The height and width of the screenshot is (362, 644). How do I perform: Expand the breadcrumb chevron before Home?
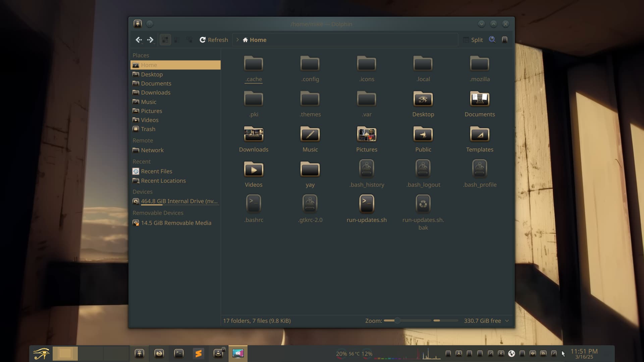(x=237, y=40)
